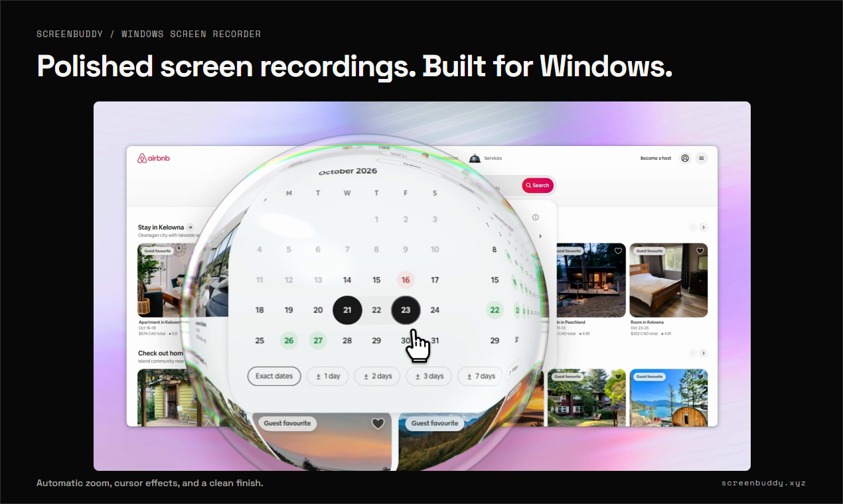The image size is (843, 504).
Task: Tap the heart on the magnified sunset listing
Action: point(378,423)
